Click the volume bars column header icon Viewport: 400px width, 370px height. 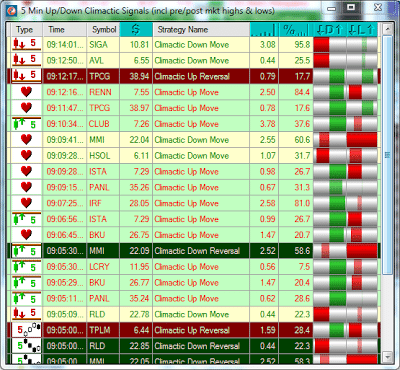tap(264, 29)
